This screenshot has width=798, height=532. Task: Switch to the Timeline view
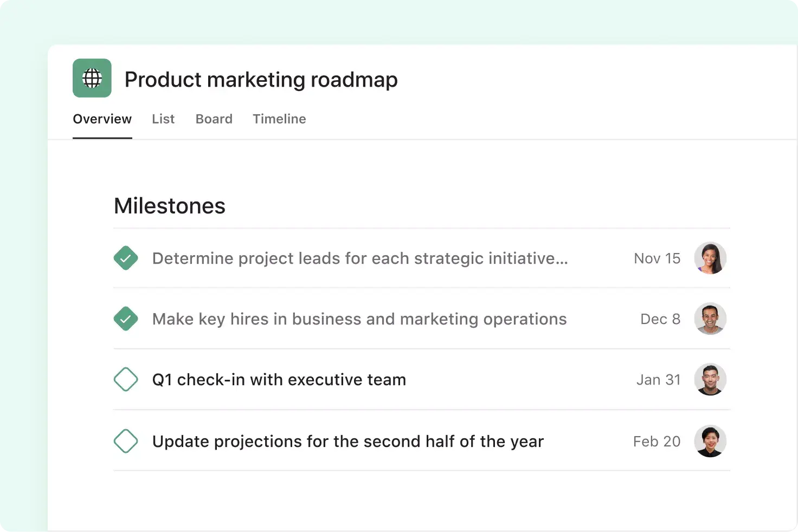coord(279,119)
